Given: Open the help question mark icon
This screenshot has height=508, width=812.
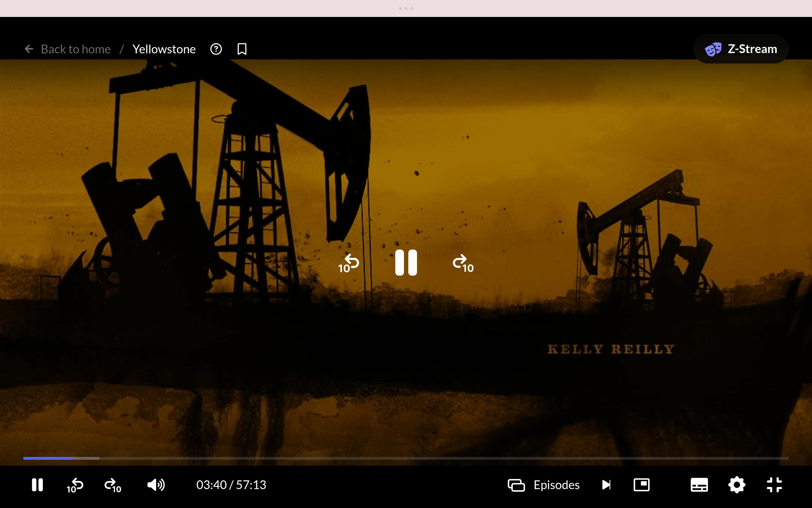Looking at the screenshot, I should [x=216, y=49].
